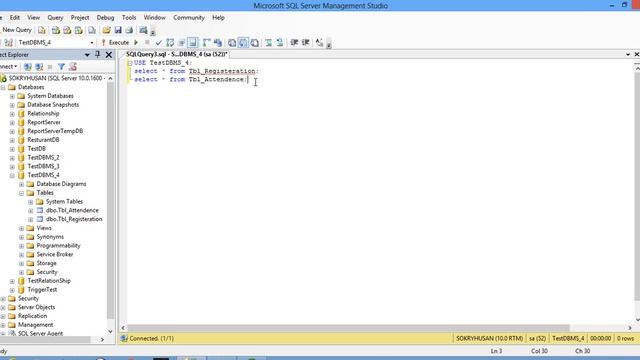Image resolution: width=640 pixels, height=360 pixels.
Task: Select the ResturantDB database
Action: click(43, 140)
